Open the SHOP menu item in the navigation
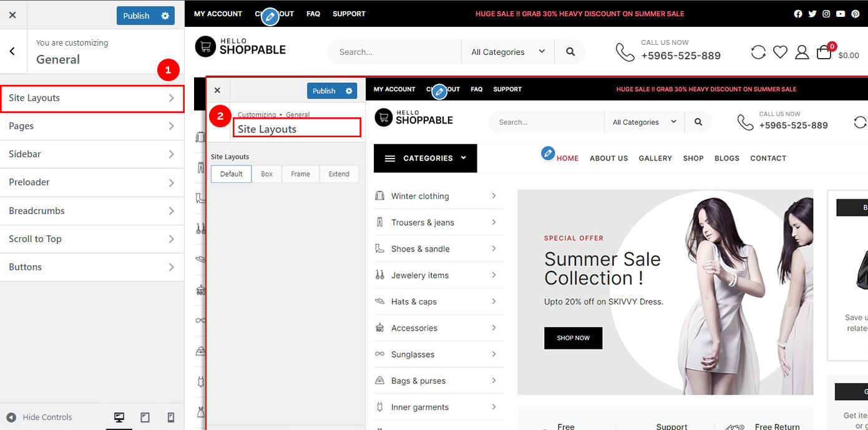The image size is (868, 430). pos(693,158)
